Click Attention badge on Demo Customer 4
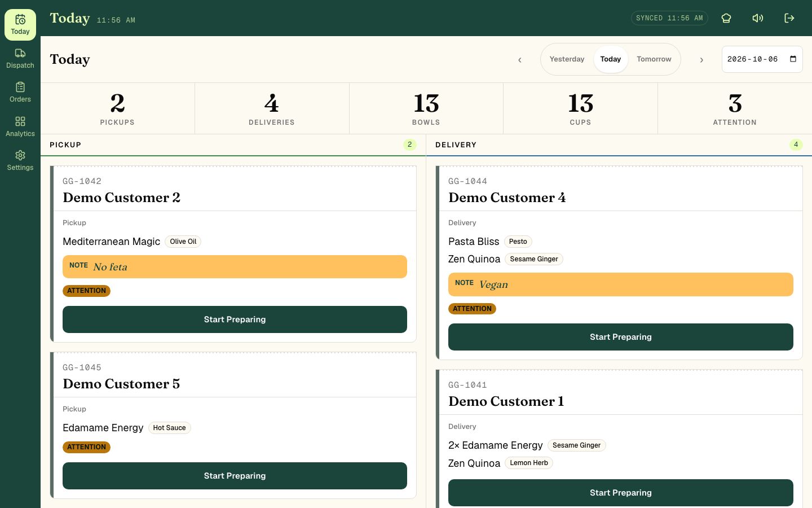The height and width of the screenshot is (508, 812). coord(472,309)
